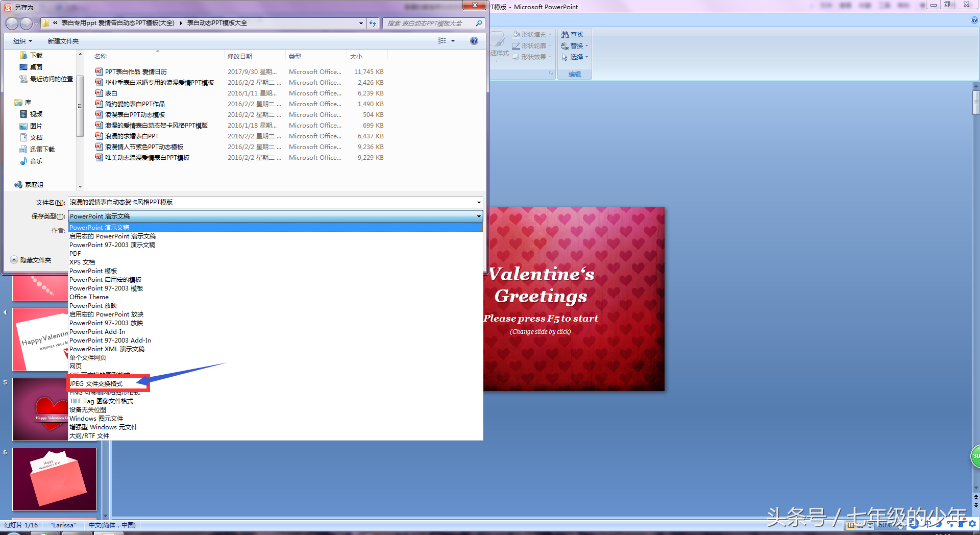The height and width of the screenshot is (535, 980).
Task: Click the 库 libraries icon
Action: [18, 103]
